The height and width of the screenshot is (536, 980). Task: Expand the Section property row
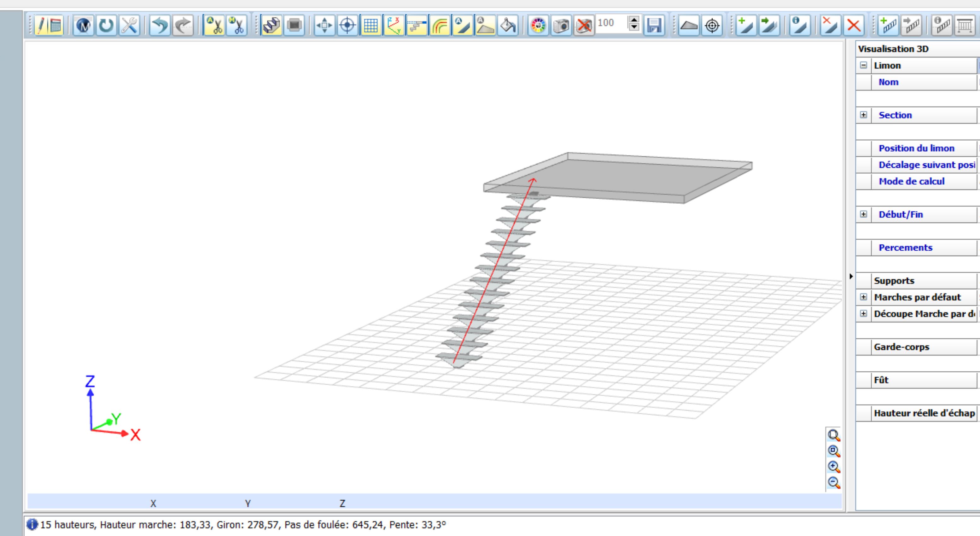click(x=864, y=115)
